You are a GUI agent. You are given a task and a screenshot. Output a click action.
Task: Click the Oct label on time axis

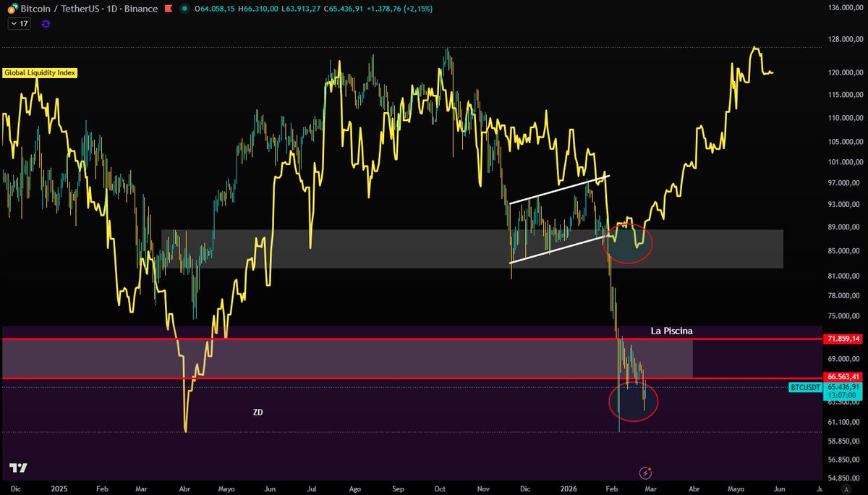point(440,488)
